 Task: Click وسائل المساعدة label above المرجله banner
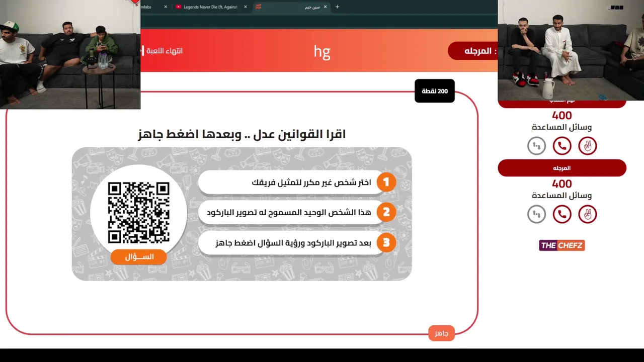(562, 127)
